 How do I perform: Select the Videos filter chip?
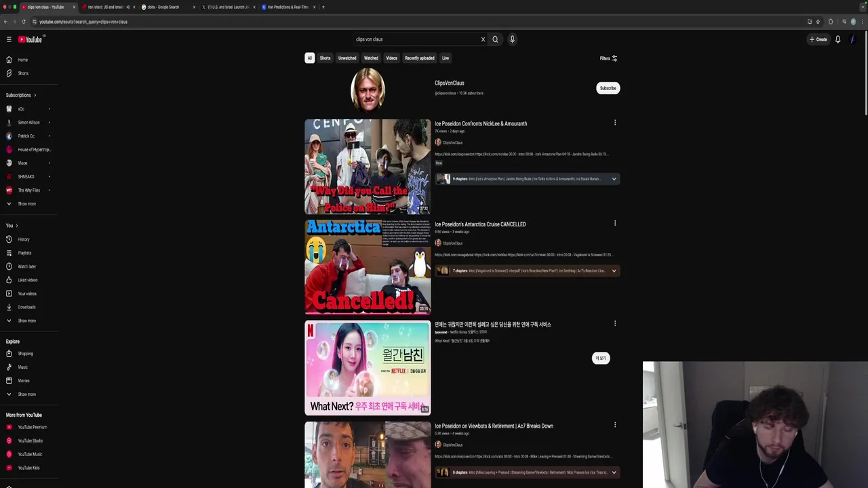pos(391,58)
